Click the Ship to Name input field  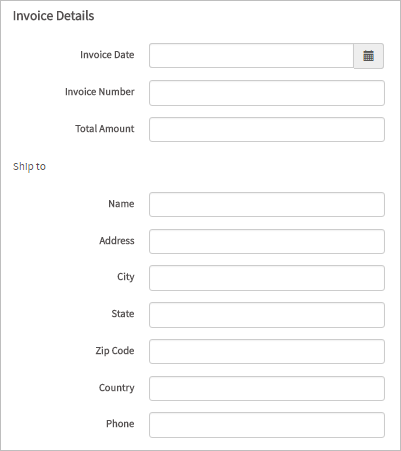click(267, 204)
